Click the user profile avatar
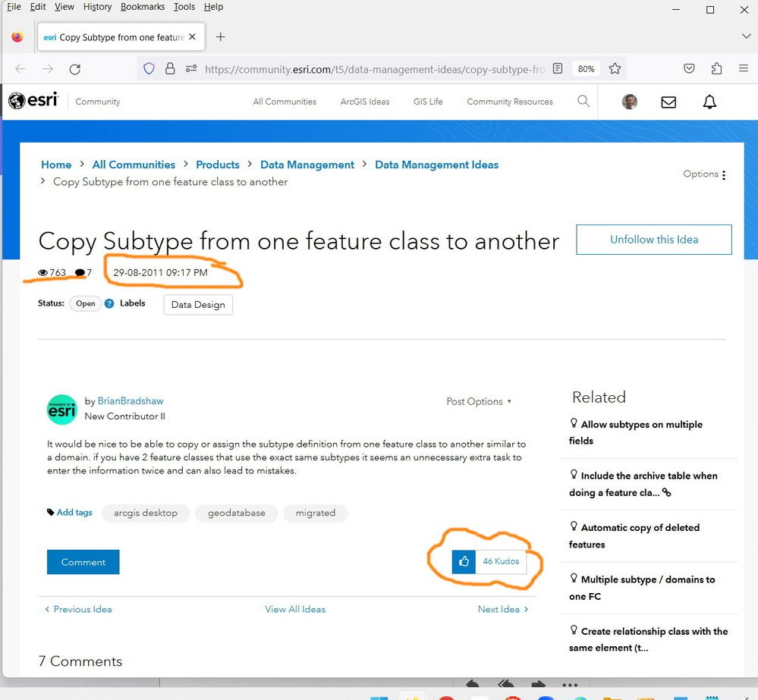The width and height of the screenshot is (758, 700). (630, 102)
